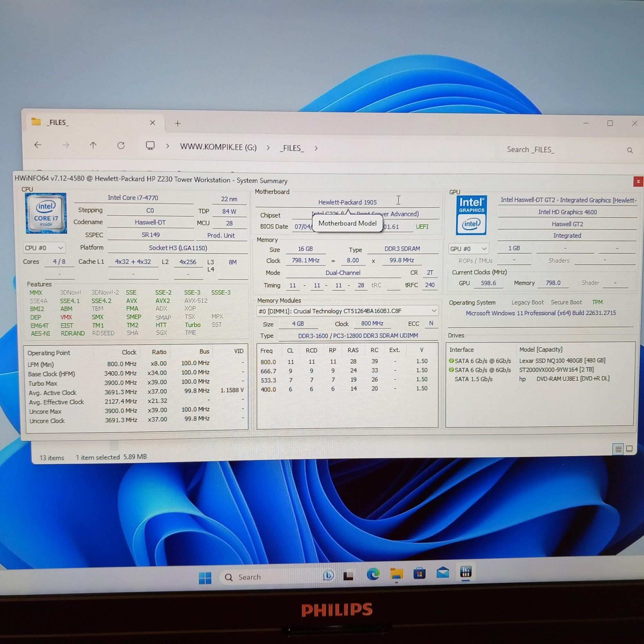The width and height of the screenshot is (644, 644).
Task: Open Task View from the taskbar
Action: pos(348,576)
